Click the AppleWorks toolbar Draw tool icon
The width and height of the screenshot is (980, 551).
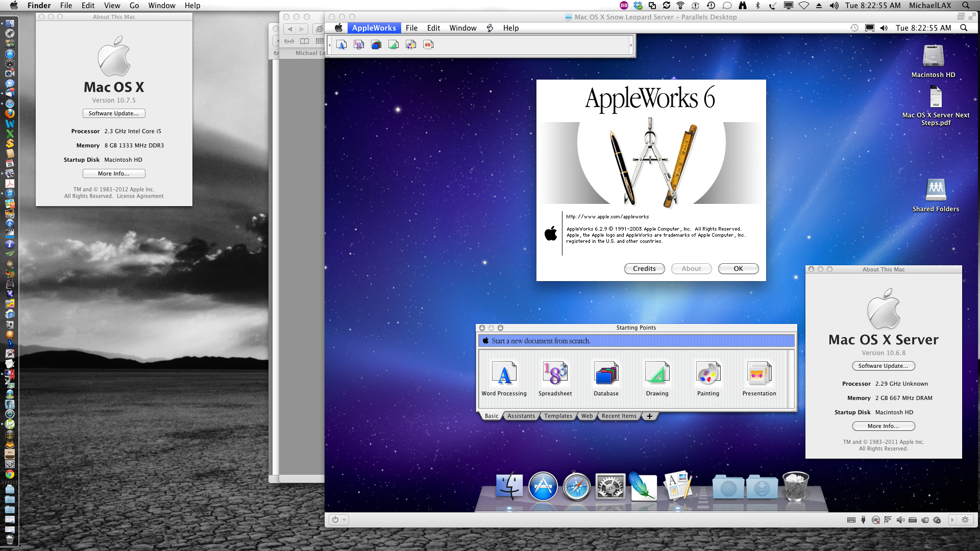point(393,45)
